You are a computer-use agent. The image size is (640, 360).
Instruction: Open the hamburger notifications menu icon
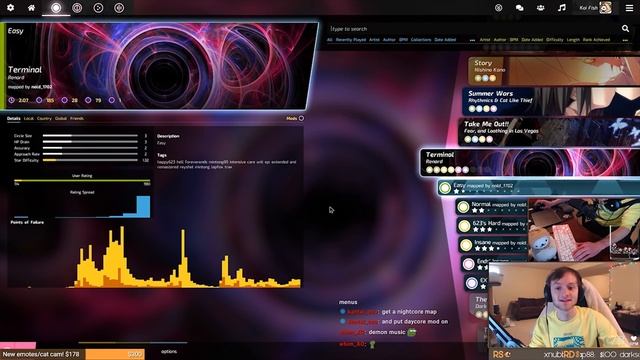click(x=629, y=8)
